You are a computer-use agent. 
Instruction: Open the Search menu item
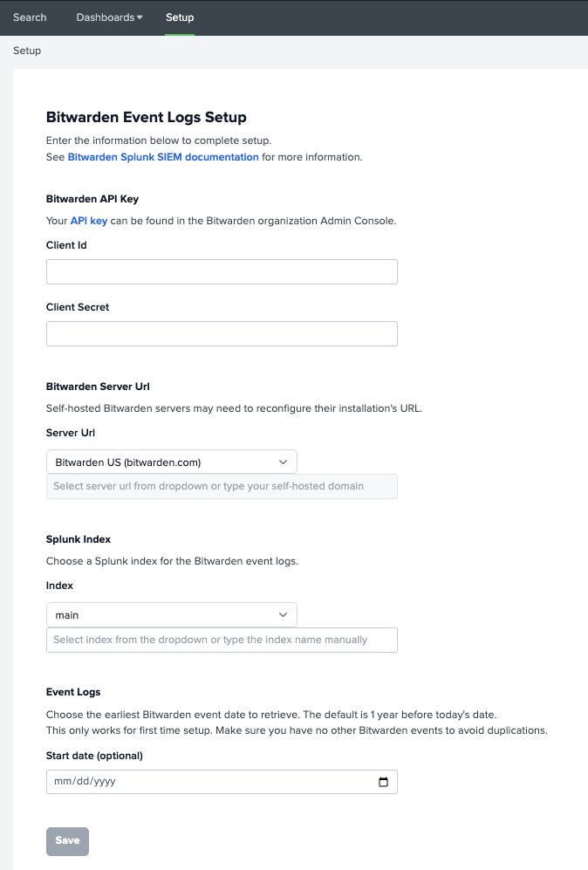pyautogui.click(x=30, y=17)
